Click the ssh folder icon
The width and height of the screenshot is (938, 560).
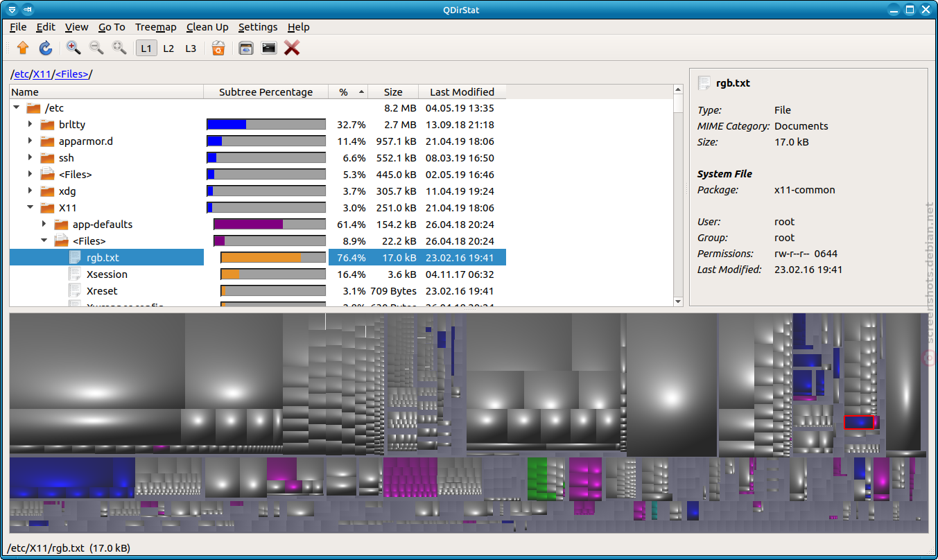[x=47, y=158]
